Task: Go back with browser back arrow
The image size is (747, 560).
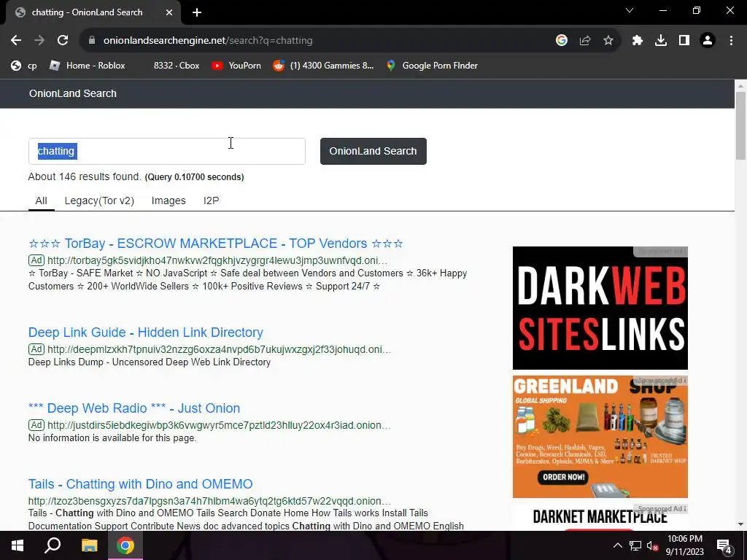Action: coord(16,41)
